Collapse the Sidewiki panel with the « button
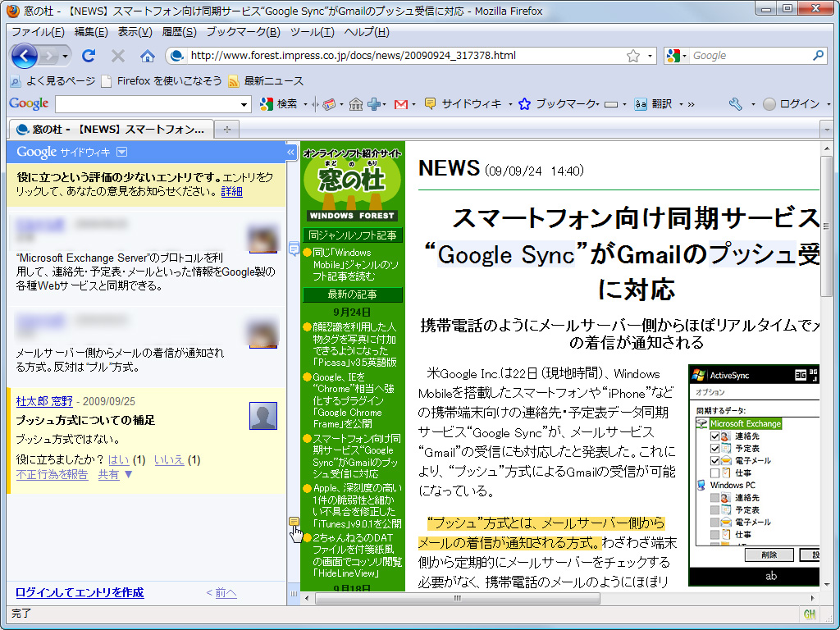The width and height of the screenshot is (840, 630). (x=290, y=151)
